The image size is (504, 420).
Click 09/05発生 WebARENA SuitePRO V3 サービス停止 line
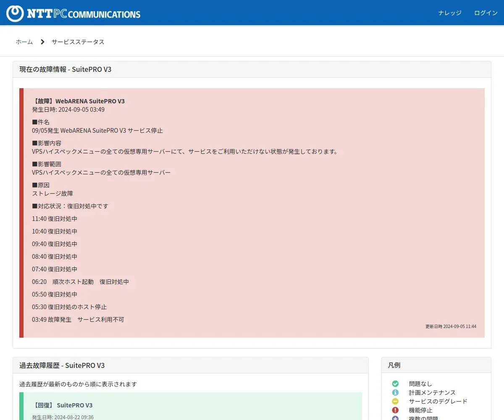[97, 131]
